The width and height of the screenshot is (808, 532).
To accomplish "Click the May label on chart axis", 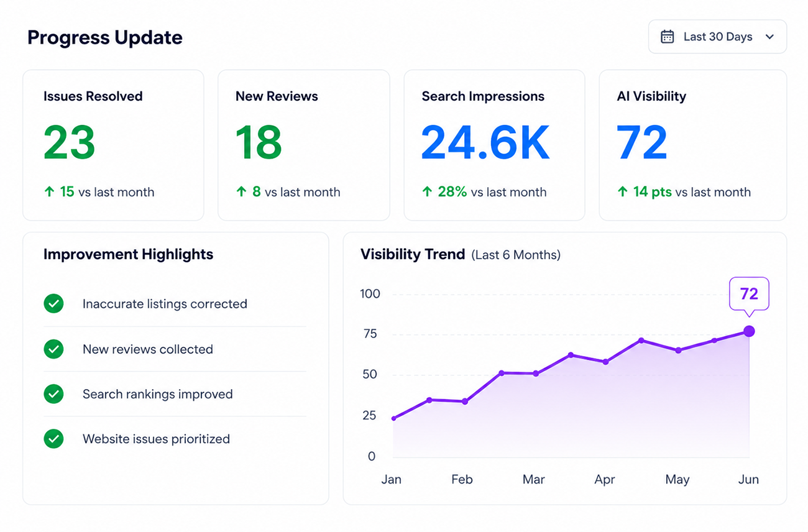I will tap(677, 480).
